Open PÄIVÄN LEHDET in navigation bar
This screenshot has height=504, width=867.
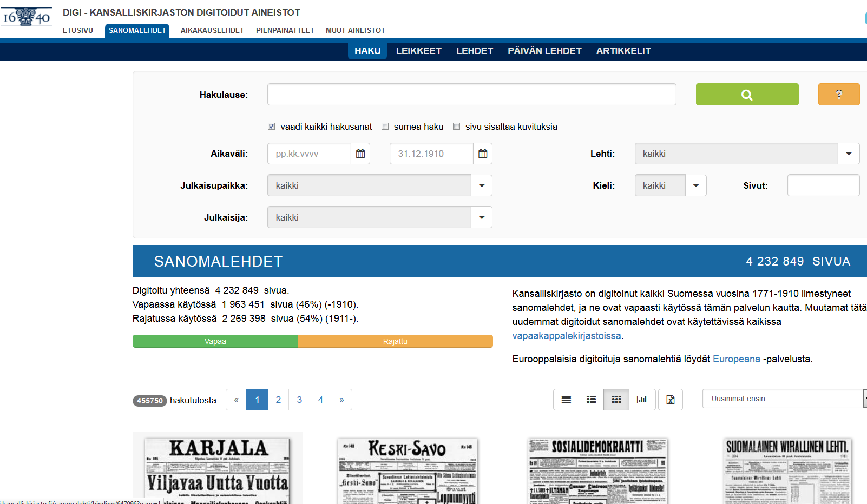(544, 51)
